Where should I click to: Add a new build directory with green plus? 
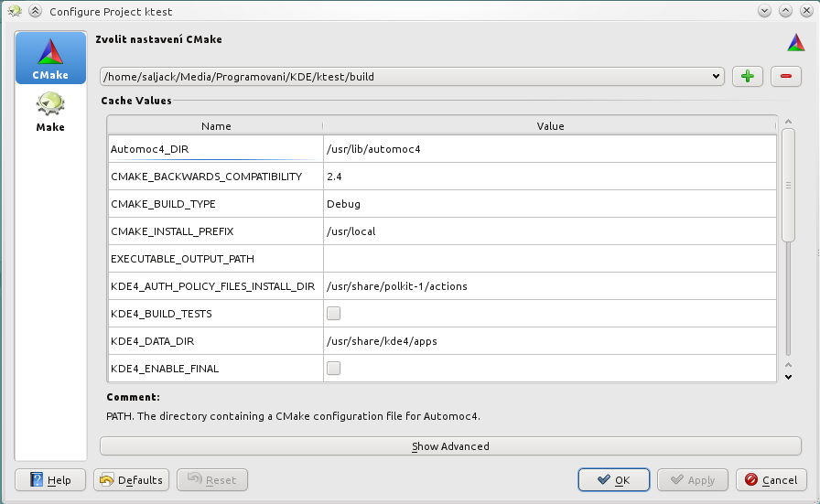tap(748, 76)
